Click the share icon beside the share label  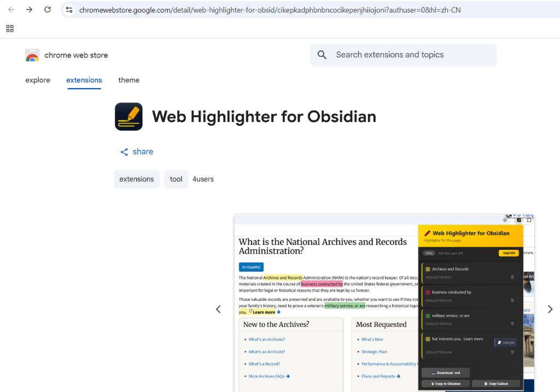click(x=124, y=151)
